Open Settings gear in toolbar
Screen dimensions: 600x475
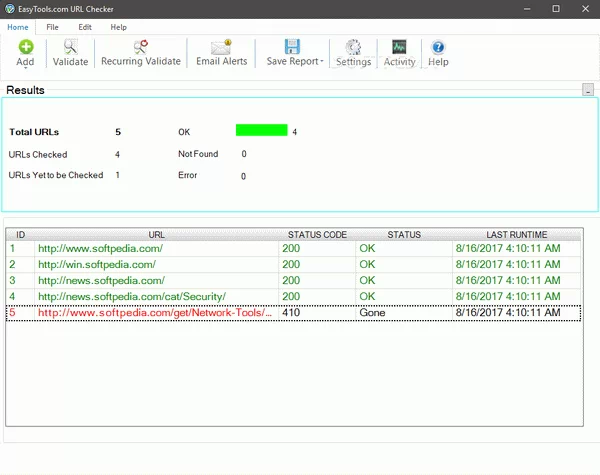[x=353, y=47]
